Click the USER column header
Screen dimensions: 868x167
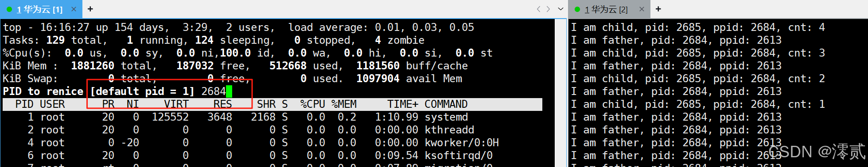[52, 104]
